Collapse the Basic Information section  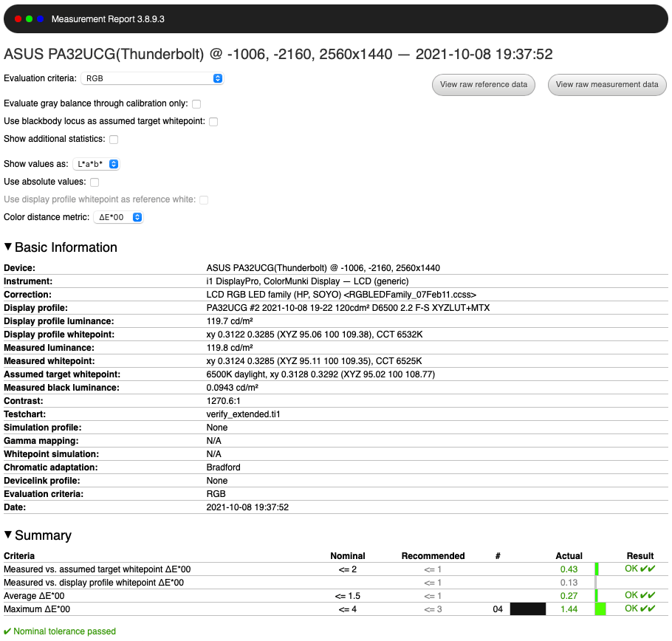[8, 247]
